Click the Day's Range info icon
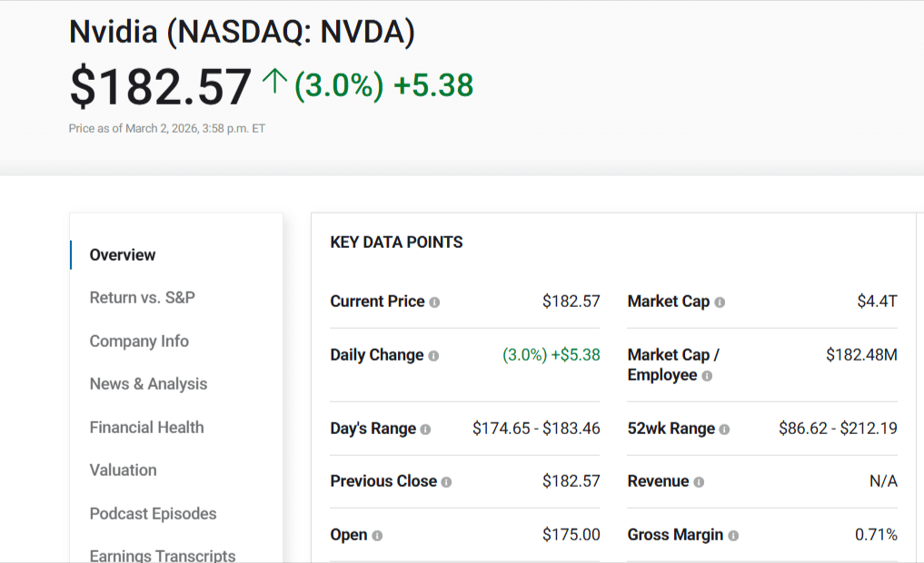Image resolution: width=924 pixels, height=563 pixels. pyautogui.click(x=425, y=428)
